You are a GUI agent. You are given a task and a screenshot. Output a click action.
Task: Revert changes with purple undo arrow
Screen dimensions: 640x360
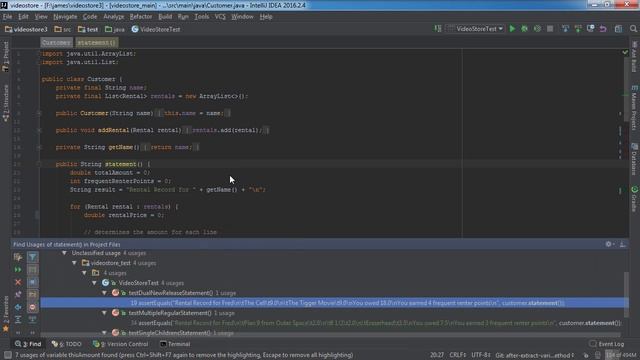603,29
